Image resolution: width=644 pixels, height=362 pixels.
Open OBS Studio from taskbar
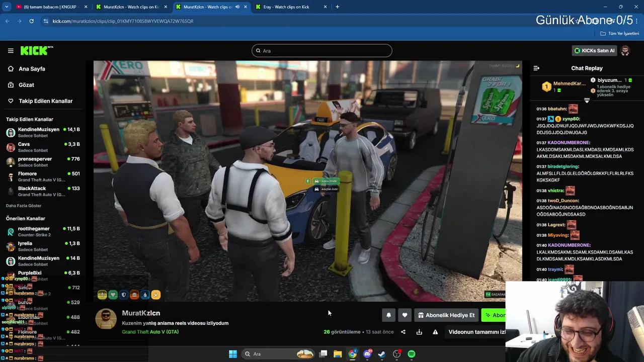click(x=397, y=354)
